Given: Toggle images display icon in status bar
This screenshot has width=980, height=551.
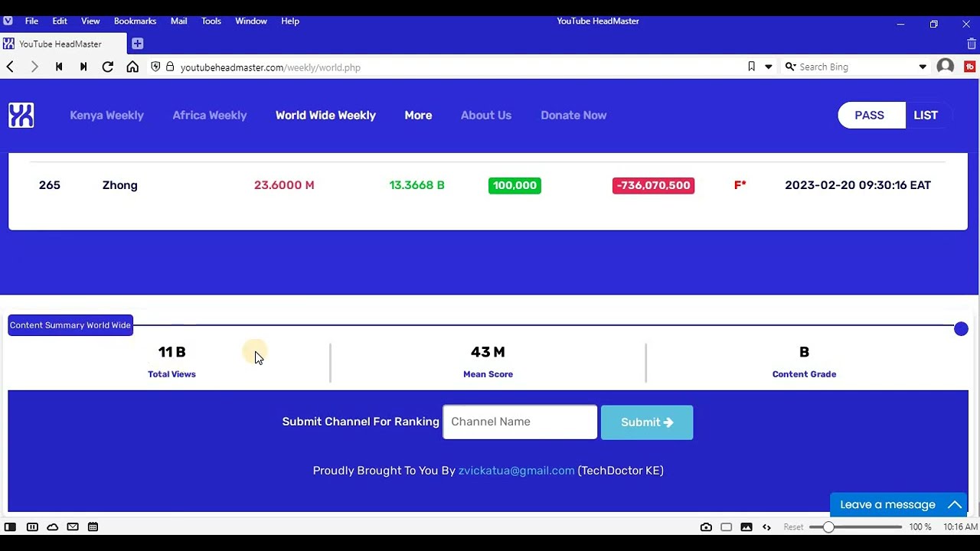Looking at the screenshot, I should click(x=746, y=527).
